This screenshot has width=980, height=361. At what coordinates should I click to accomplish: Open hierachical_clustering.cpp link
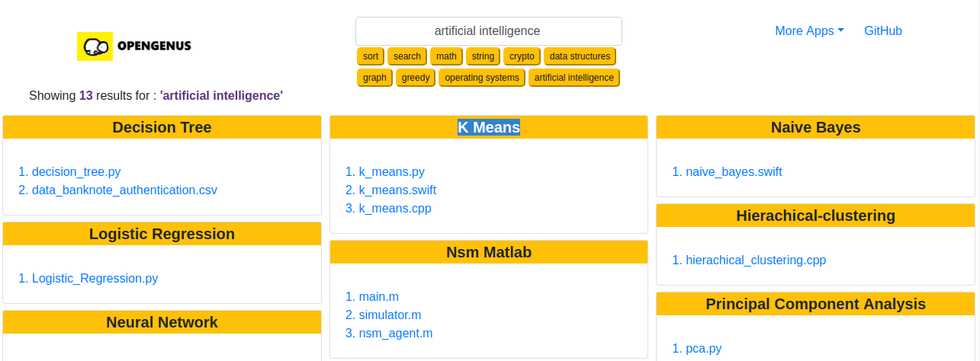[x=756, y=260]
